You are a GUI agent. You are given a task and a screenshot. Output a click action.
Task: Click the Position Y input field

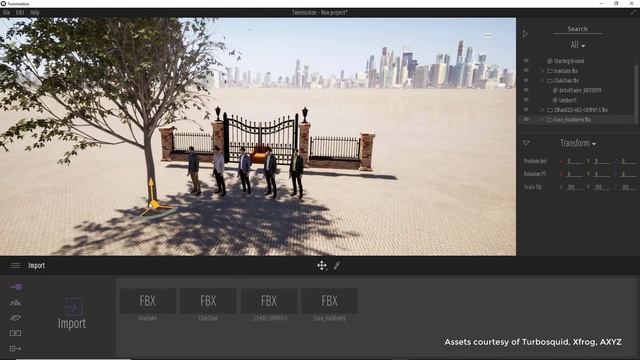click(602, 161)
